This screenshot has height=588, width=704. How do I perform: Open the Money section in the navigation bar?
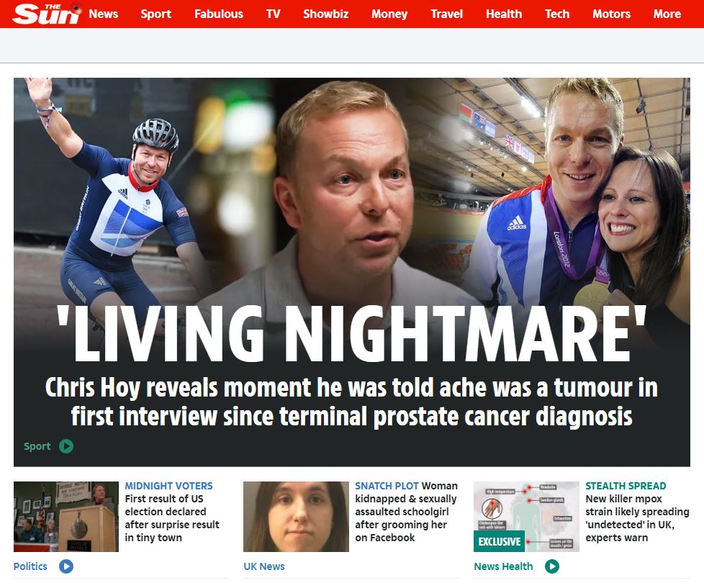click(x=389, y=14)
